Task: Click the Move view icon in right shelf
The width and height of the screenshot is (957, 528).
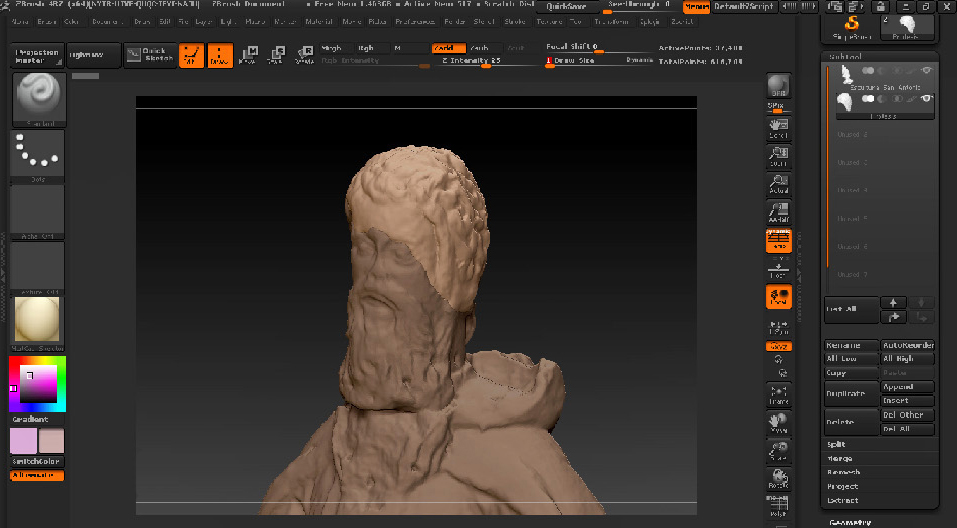Action: [x=778, y=423]
